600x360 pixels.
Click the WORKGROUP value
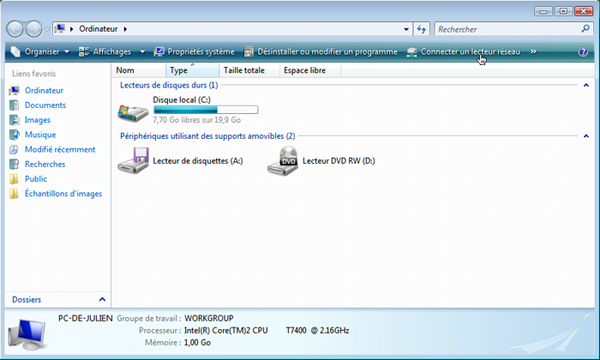pos(209,318)
